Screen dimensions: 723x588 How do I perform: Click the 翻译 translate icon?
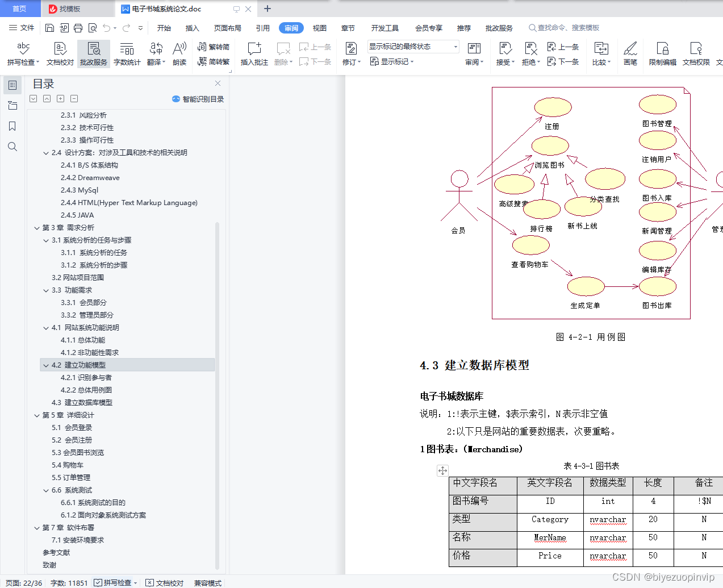(154, 54)
